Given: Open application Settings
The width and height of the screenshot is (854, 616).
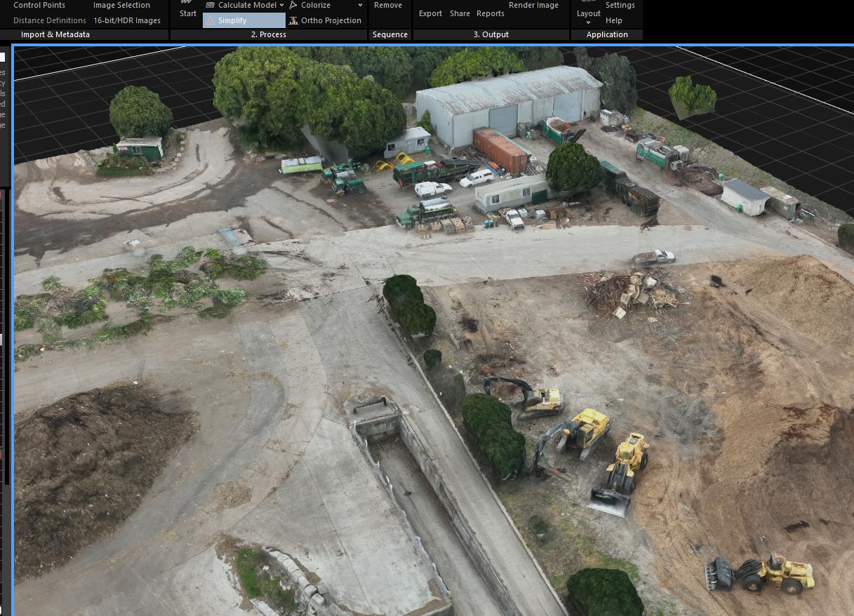Looking at the screenshot, I should 620,5.
